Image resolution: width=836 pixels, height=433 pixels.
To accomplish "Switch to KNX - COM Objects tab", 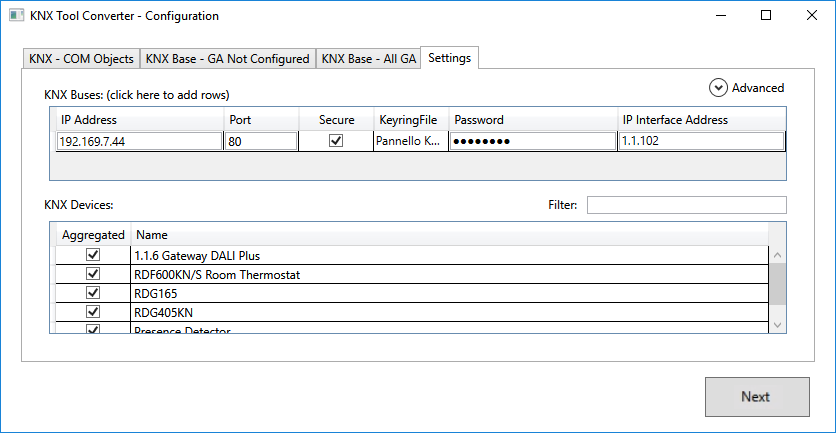I will [81, 59].
